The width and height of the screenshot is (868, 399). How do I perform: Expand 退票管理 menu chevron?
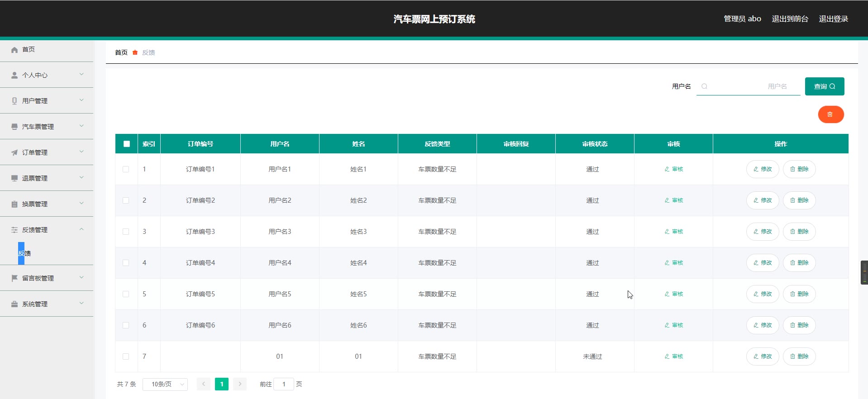point(81,177)
